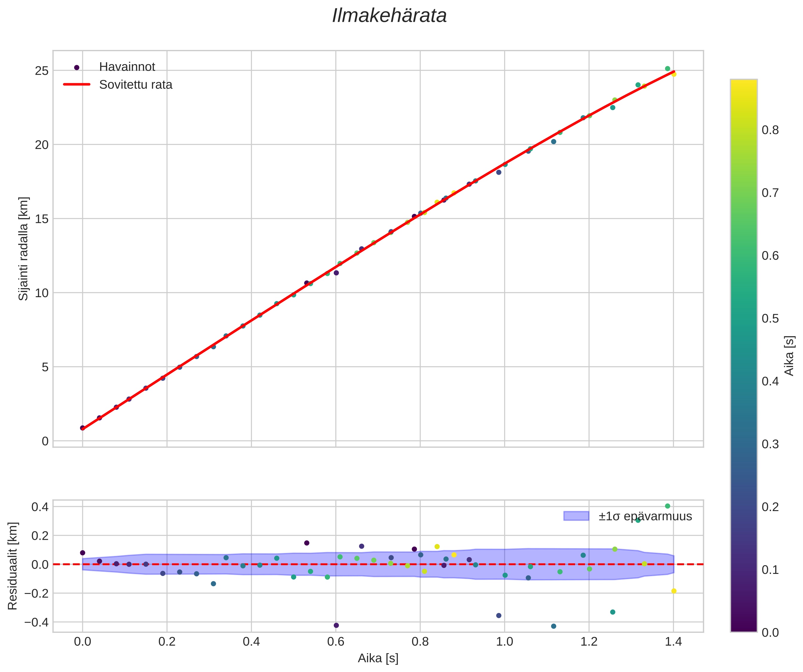Click the highest green residual point near 0.4
The height and width of the screenshot is (672, 803).
tap(667, 506)
